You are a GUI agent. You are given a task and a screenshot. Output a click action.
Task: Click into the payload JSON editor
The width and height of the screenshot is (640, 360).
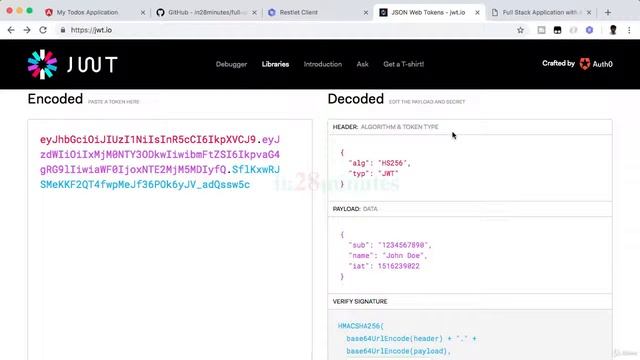(470, 255)
